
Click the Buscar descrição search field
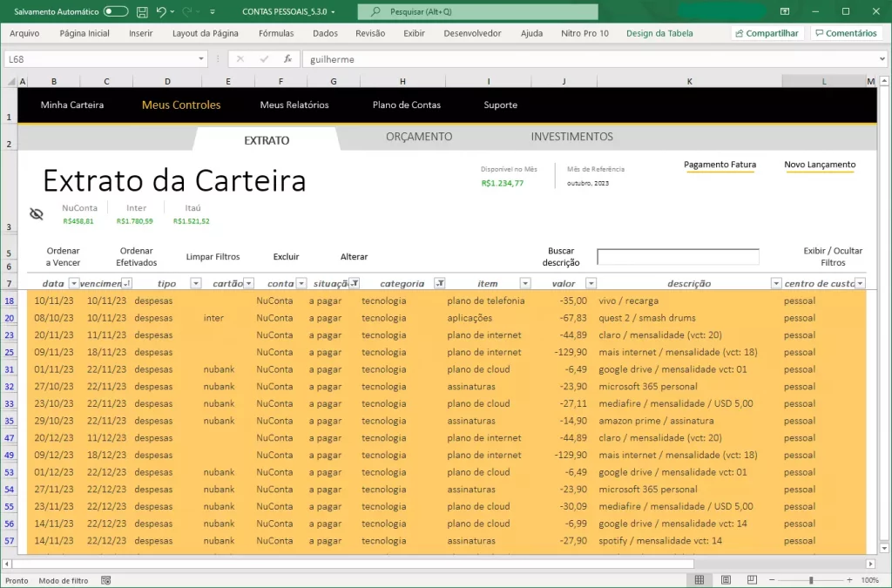[x=678, y=257]
